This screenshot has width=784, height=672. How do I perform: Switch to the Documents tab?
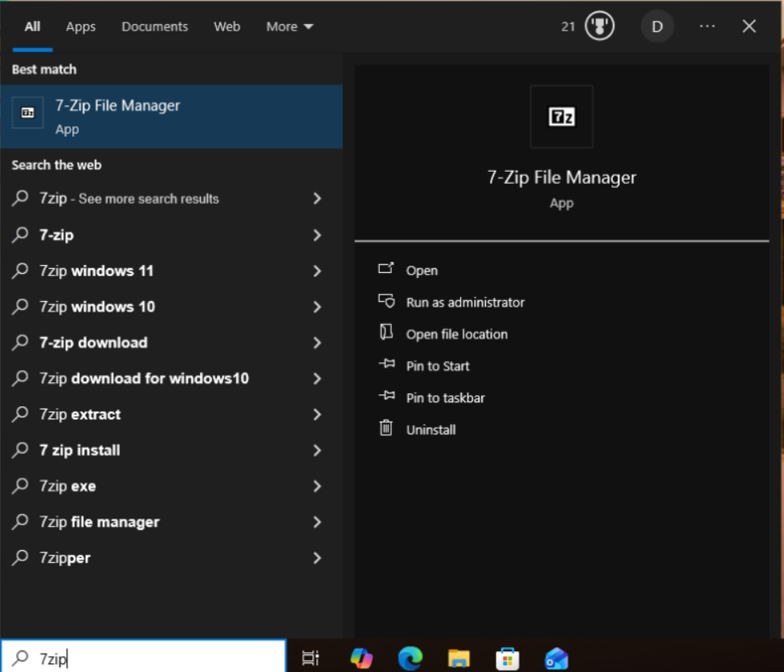click(x=154, y=26)
